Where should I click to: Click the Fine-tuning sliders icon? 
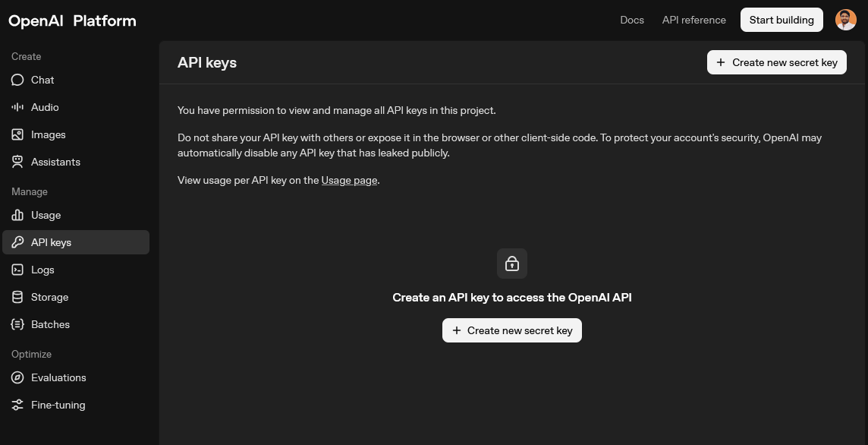(x=17, y=405)
